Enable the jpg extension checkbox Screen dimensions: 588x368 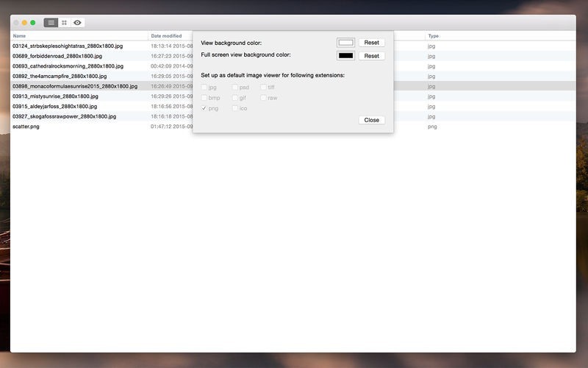click(204, 88)
